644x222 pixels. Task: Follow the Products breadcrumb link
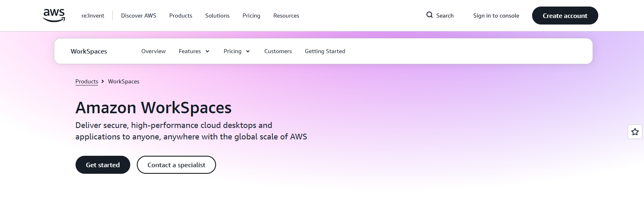(87, 81)
